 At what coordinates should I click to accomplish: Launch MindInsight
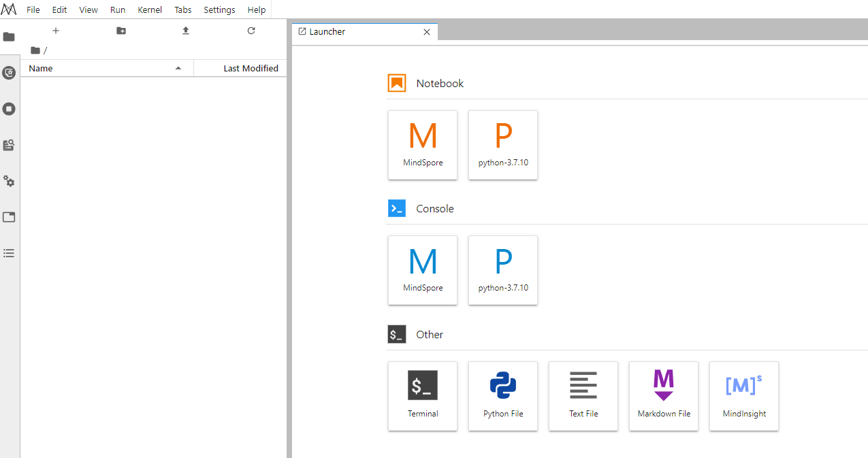click(x=744, y=396)
